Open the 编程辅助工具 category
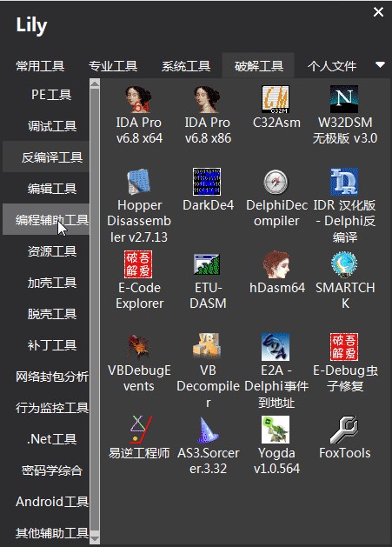The width and height of the screenshot is (392, 547). point(46,219)
